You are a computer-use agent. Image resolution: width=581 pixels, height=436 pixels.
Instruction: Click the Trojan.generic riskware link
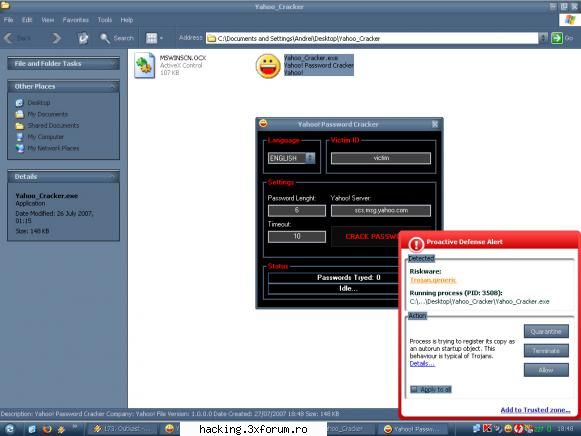tap(433, 280)
